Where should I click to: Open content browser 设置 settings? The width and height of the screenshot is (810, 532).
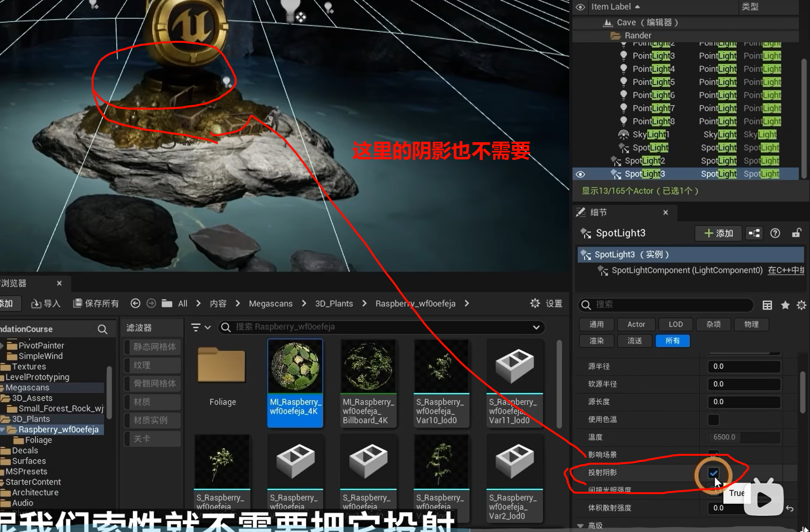tap(546, 303)
